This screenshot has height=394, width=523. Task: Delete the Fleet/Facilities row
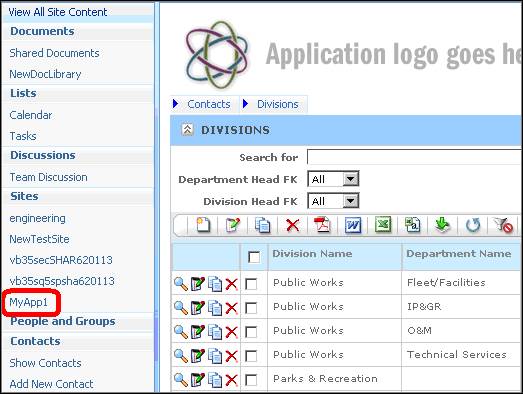click(x=231, y=285)
